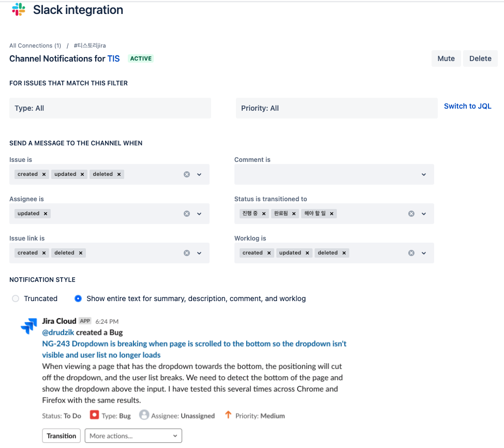This screenshot has width=504, height=448.
Task: Open the More actions dropdown
Action: pos(134,436)
